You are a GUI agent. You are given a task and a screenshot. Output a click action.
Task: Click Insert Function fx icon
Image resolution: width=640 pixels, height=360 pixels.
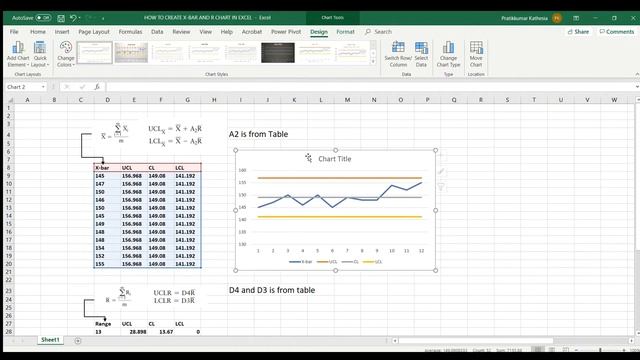point(97,87)
